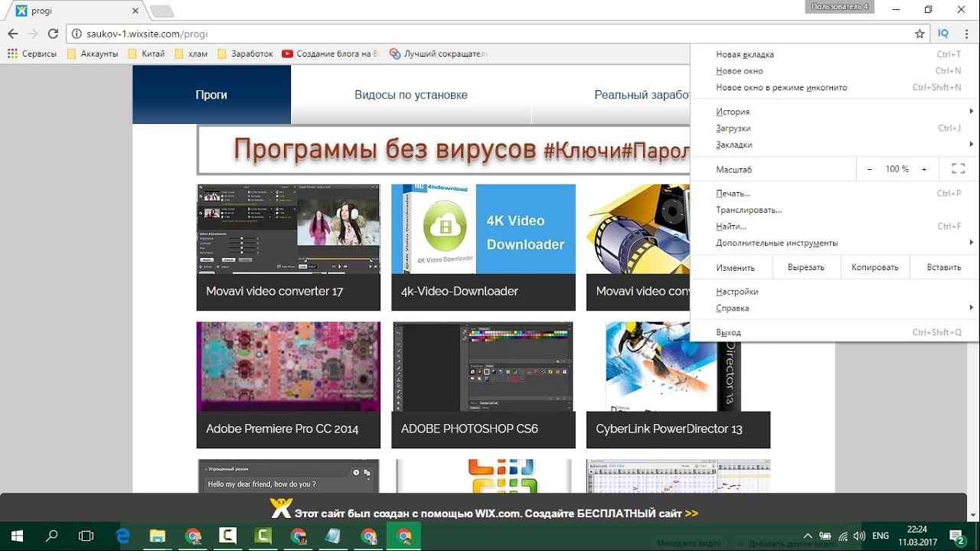
Task: Switch to the Проги site tab
Action: tap(211, 95)
